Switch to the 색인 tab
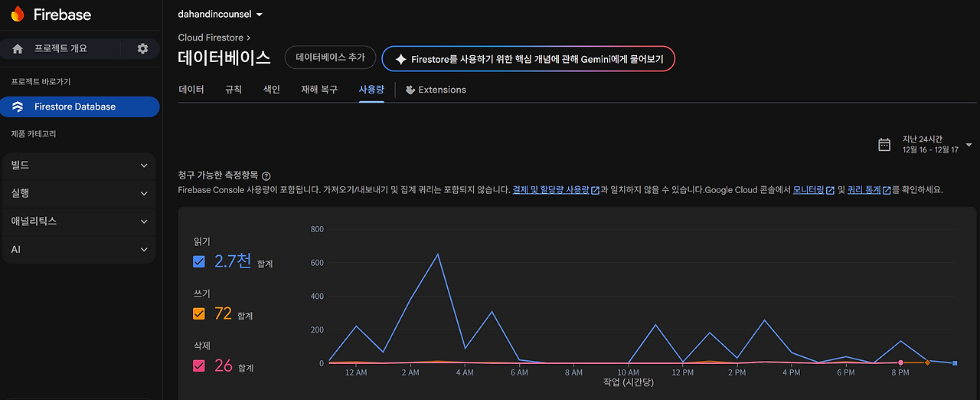Viewport: 980px width, 400px height. coord(272,90)
